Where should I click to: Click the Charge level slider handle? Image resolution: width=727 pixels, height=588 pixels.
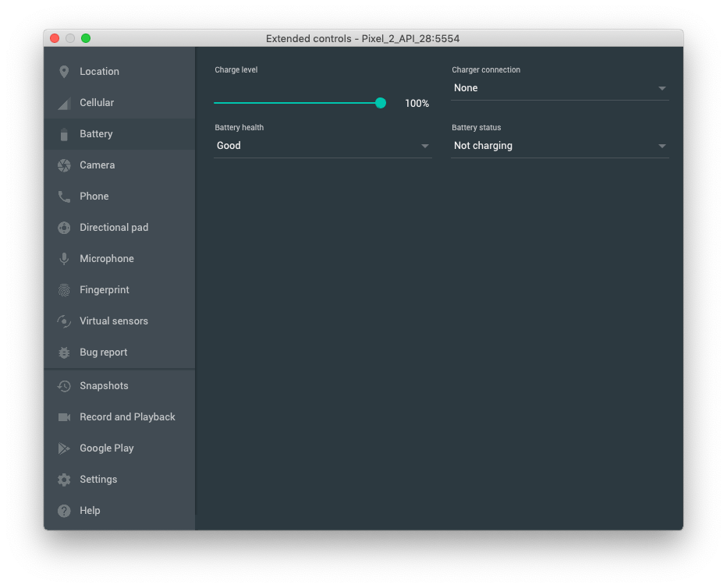(380, 103)
